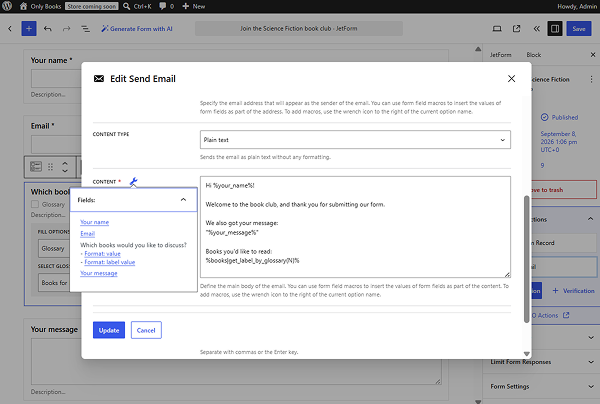Click inside the email Content textarea

point(355,227)
